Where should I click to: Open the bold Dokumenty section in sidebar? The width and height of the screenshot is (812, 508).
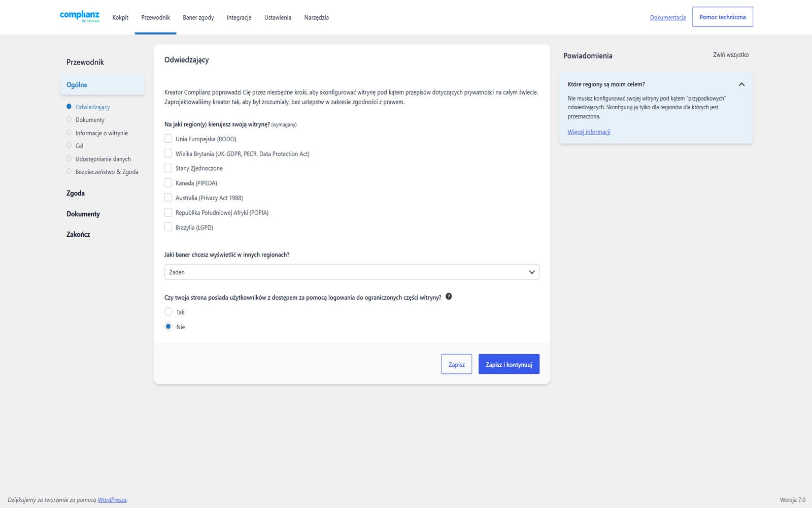(83, 214)
